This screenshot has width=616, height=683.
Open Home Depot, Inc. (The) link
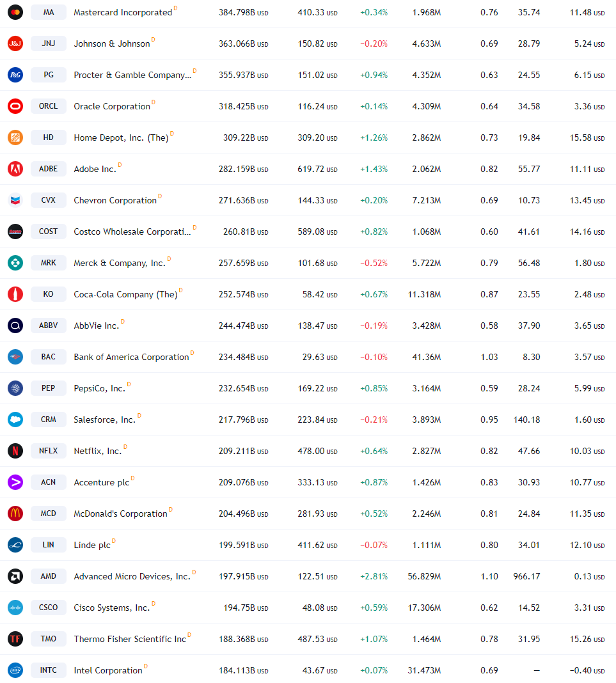121,138
